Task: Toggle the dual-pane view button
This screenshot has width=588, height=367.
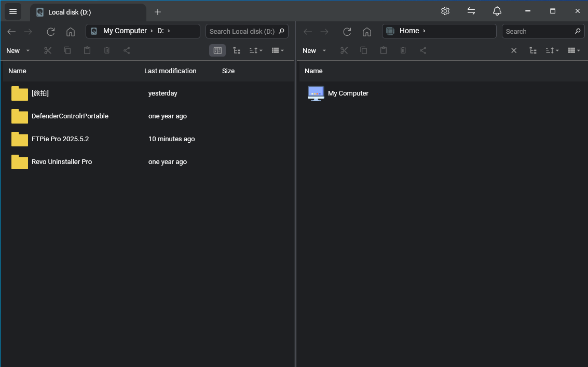Action: 217,50
